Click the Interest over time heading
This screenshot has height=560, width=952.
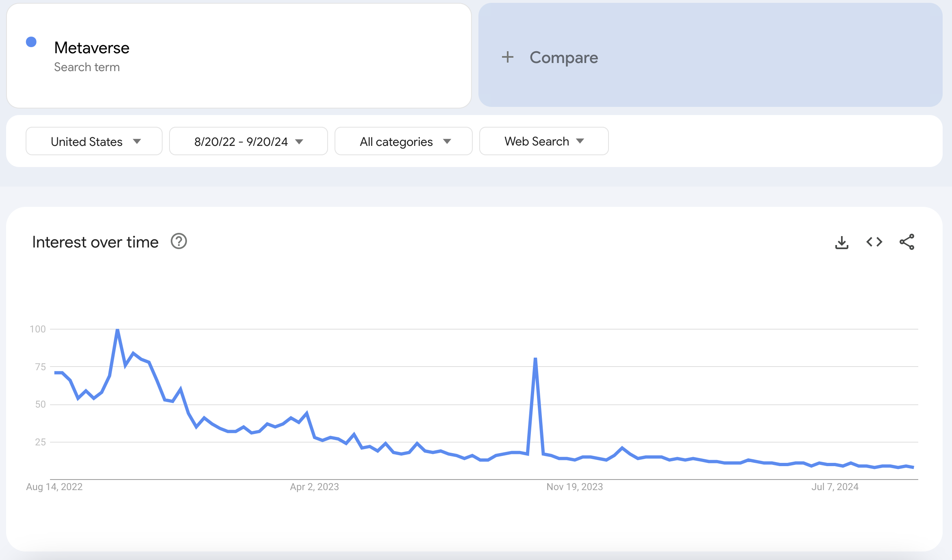(x=95, y=241)
